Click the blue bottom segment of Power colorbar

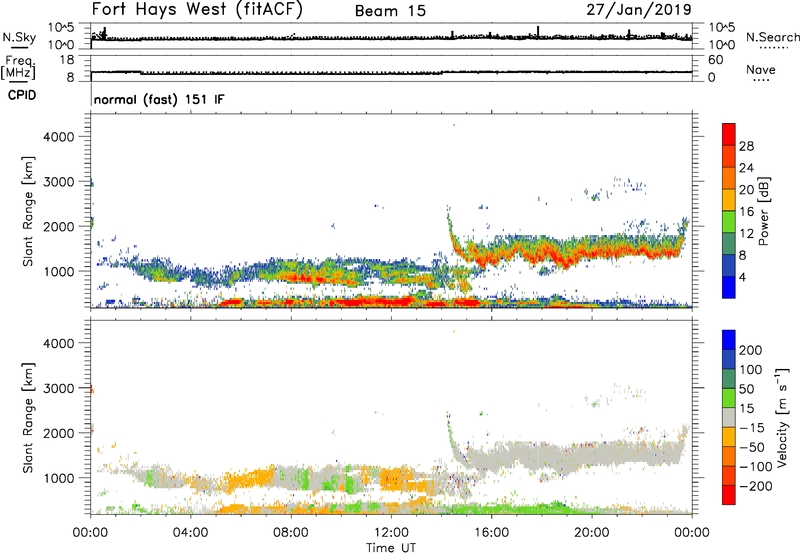coord(729,287)
